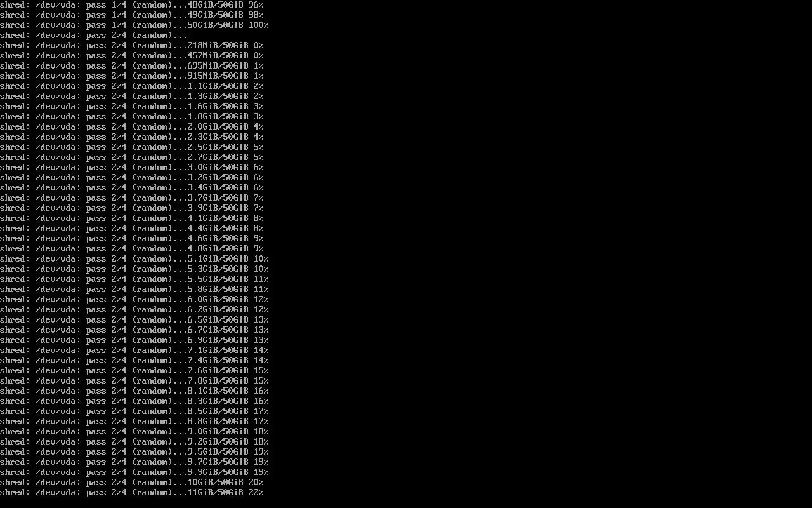Select the 695MiB/50GiB 1% progress line
The image size is (812, 508).
[x=132, y=66]
